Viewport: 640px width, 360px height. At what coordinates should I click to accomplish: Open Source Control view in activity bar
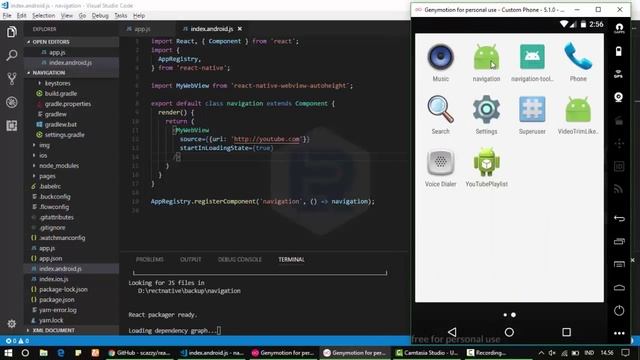point(11,78)
